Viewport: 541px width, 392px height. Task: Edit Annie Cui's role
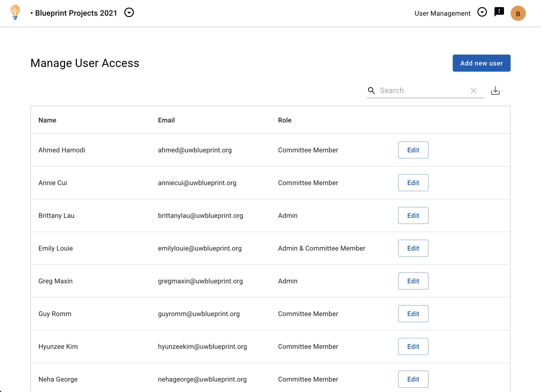[413, 183]
